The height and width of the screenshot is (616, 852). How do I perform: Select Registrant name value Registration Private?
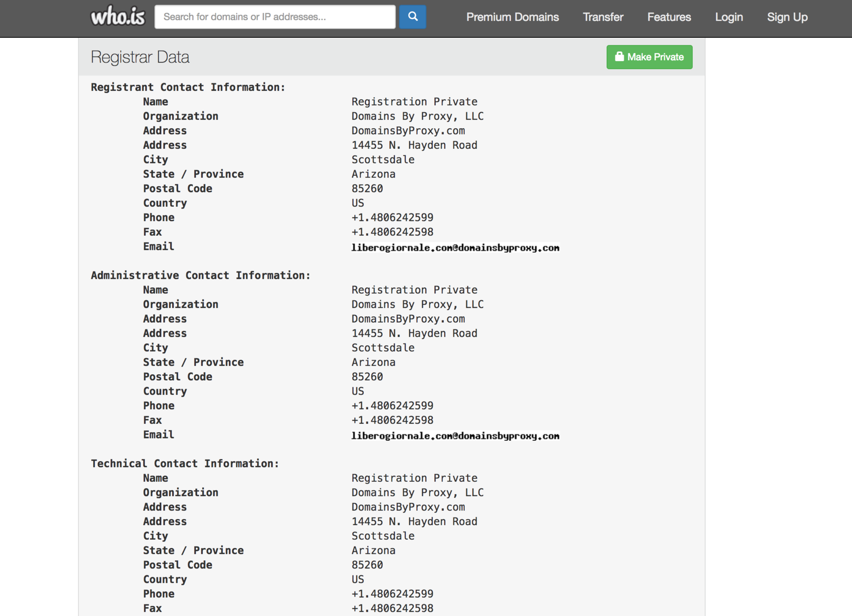(414, 101)
